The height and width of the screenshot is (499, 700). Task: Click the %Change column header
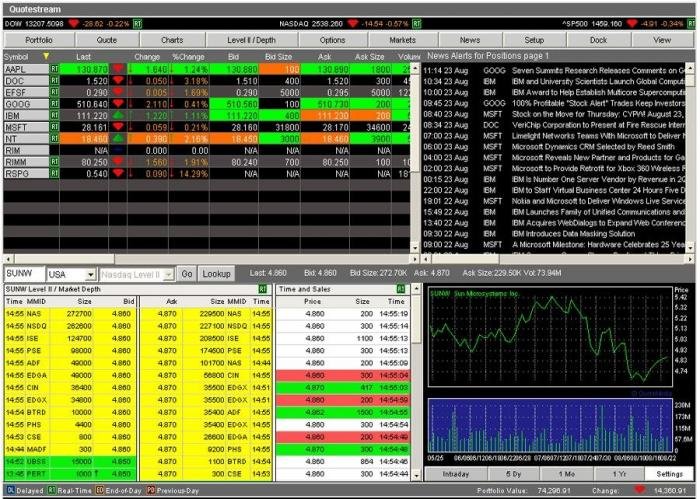pyautogui.click(x=188, y=57)
